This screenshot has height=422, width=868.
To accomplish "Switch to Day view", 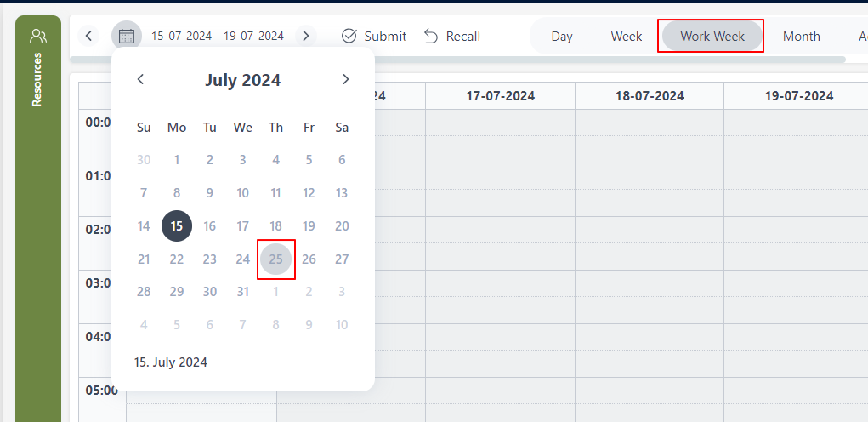I will (562, 37).
